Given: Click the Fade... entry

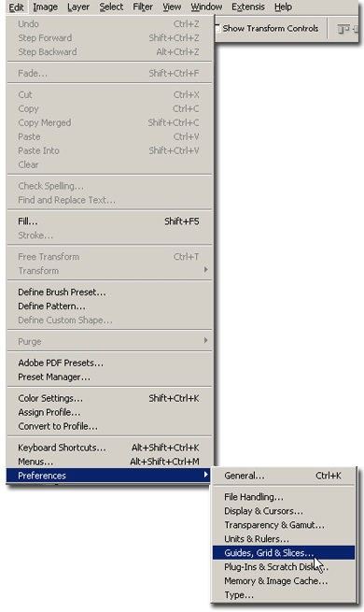Looking at the screenshot, I should coord(109,73).
